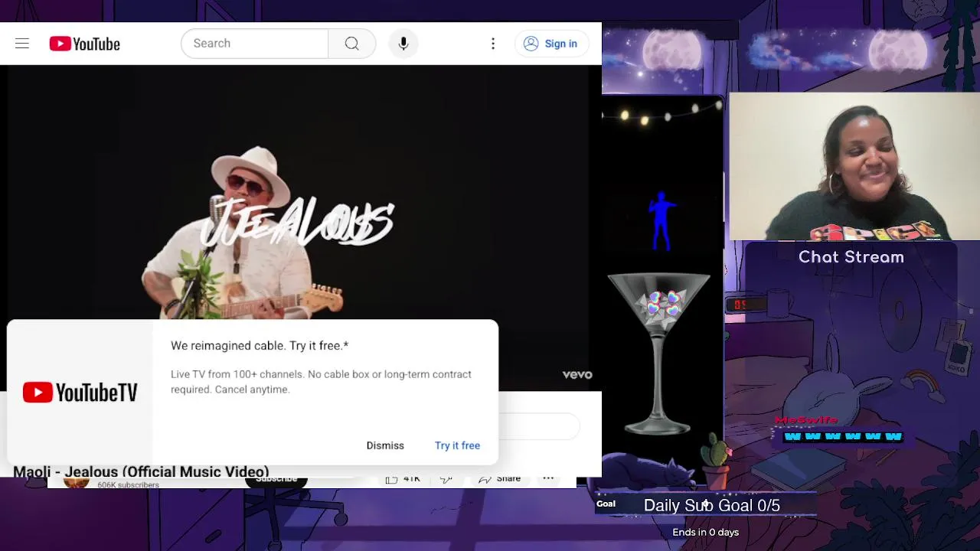
Task: Like the video with 41K likes
Action: point(404,479)
